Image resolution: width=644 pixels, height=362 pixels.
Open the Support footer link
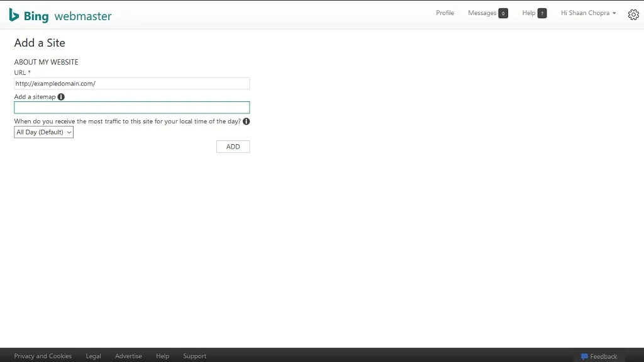coord(195,356)
